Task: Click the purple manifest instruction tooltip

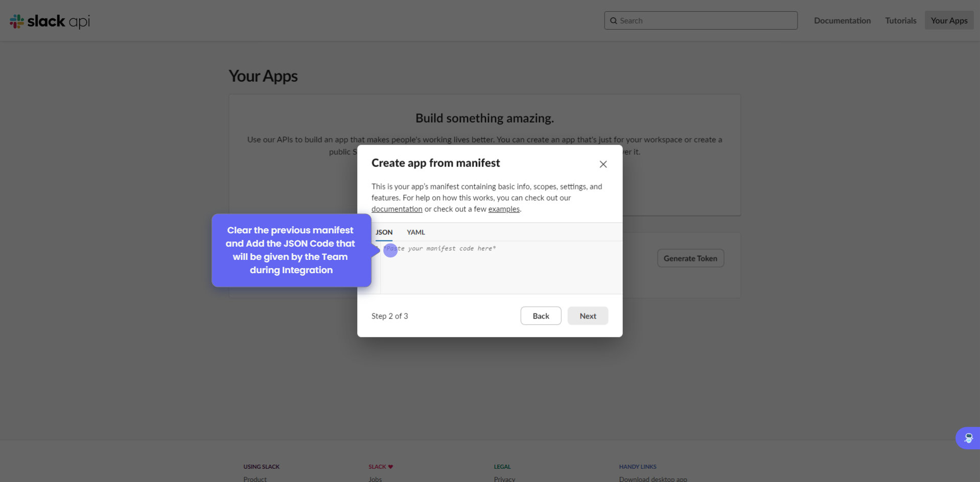Action: (291, 250)
